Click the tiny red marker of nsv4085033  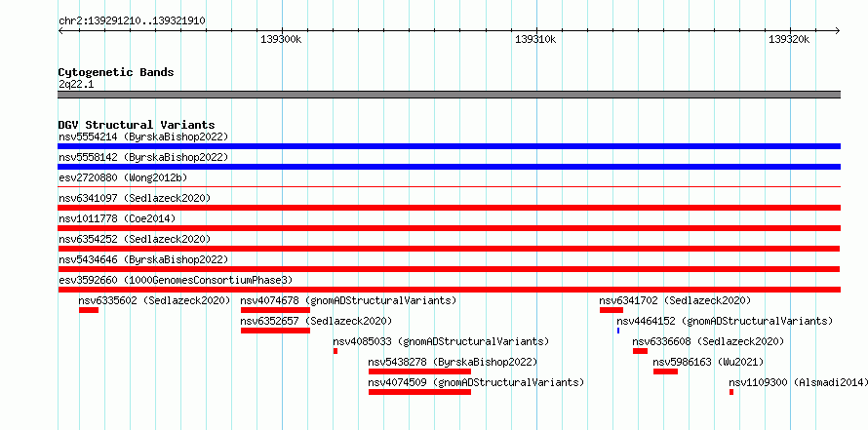(335, 351)
